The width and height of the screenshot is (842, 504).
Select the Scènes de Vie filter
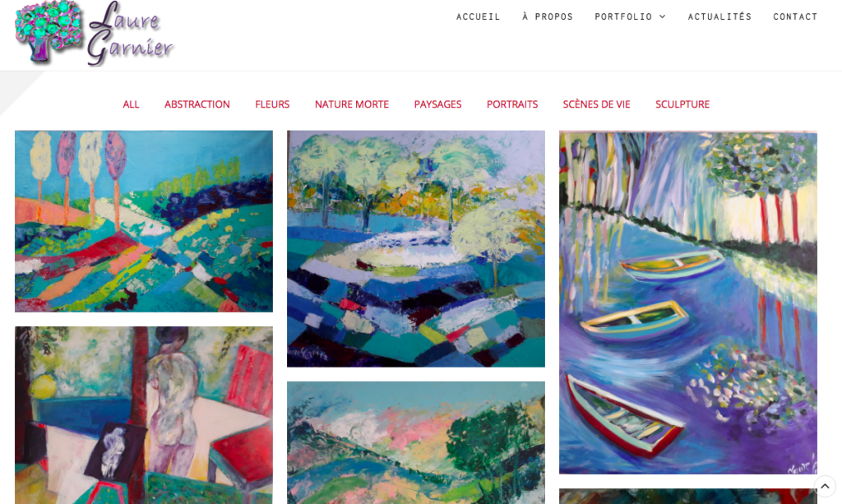597,104
